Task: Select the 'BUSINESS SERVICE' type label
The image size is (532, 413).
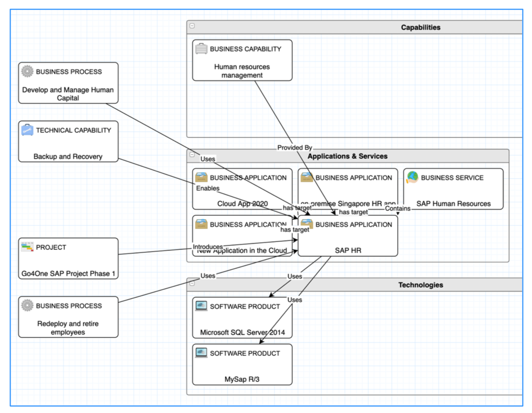Action: pos(452,178)
